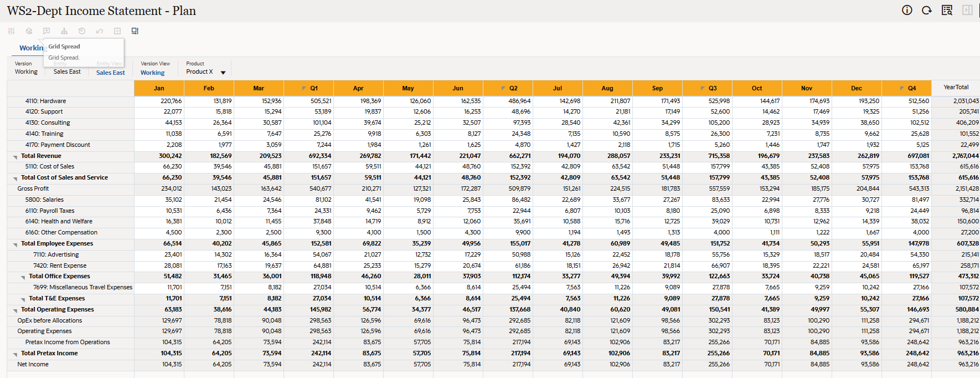Open the Adjust sliders tool
980x378 pixels.
(11, 31)
